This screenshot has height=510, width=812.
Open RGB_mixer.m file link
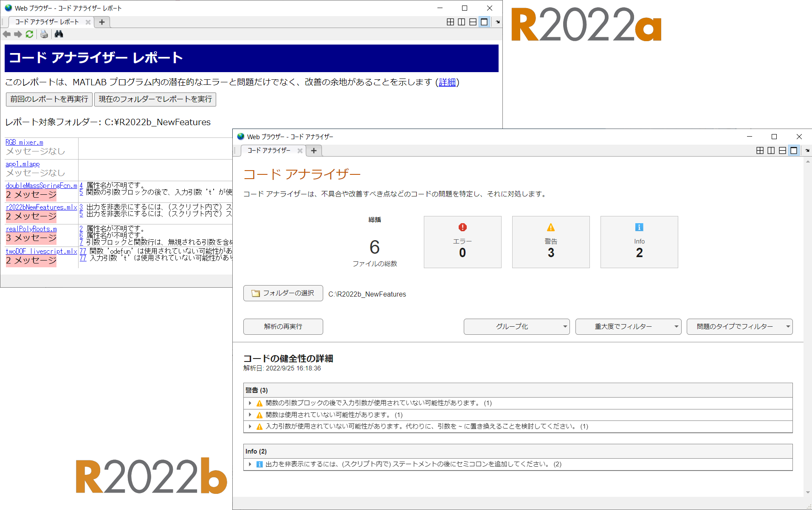coord(24,143)
